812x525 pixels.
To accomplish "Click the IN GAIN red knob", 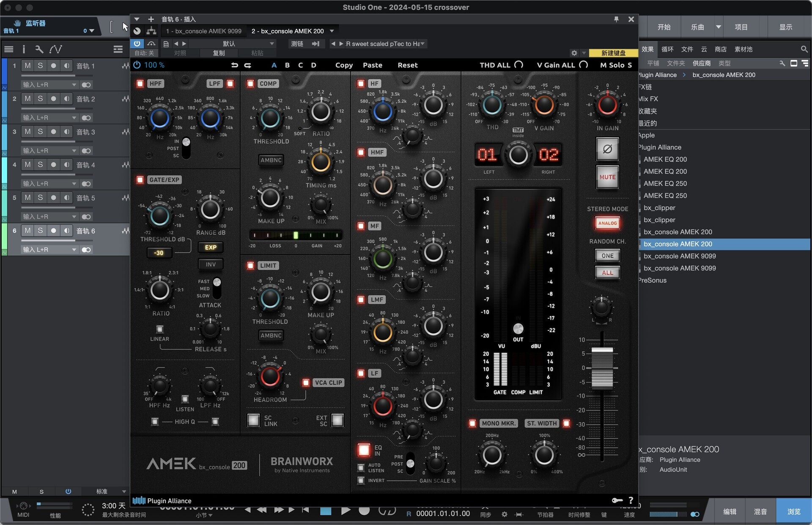I will tap(607, 105).
